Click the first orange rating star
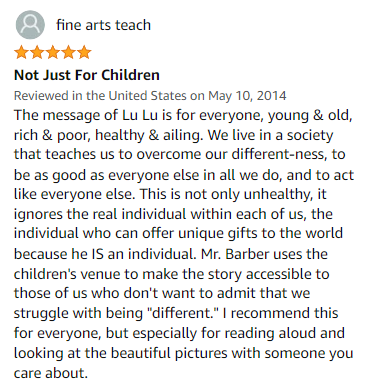Viewport: 369px width, 389px height. point(21,52)
